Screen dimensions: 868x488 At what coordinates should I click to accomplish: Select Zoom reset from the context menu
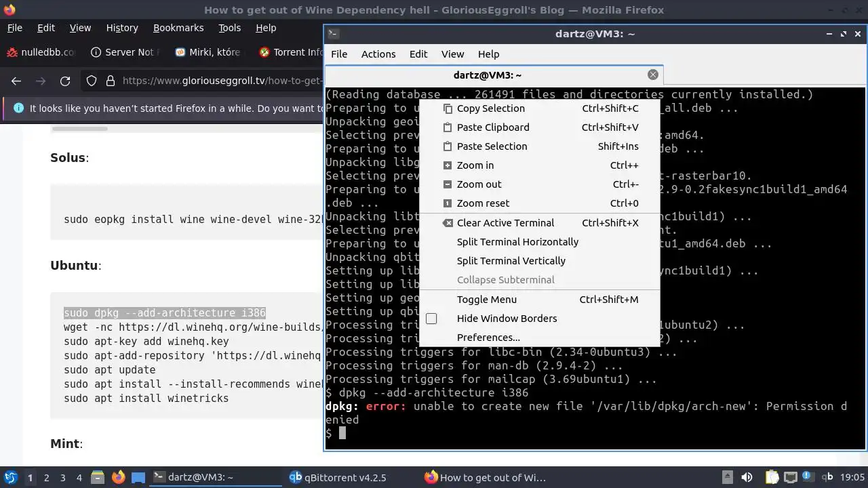[x=540, y=203]
